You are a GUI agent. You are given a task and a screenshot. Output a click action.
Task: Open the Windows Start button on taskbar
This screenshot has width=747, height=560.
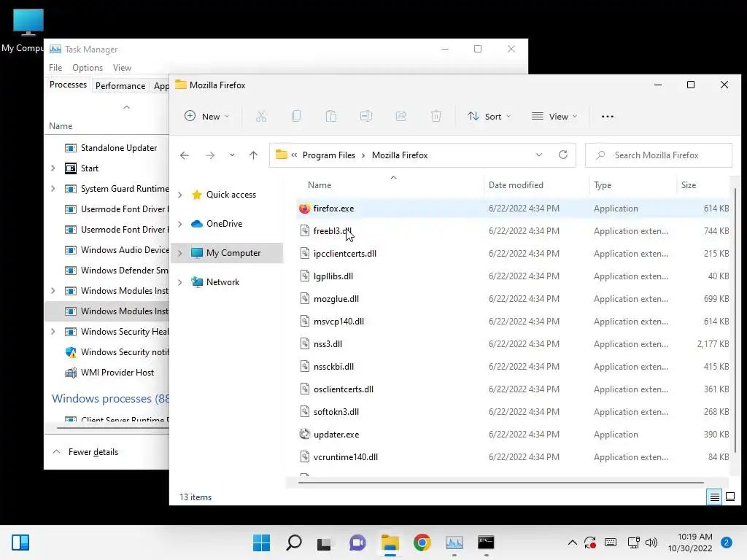click(x=261, y=542)
